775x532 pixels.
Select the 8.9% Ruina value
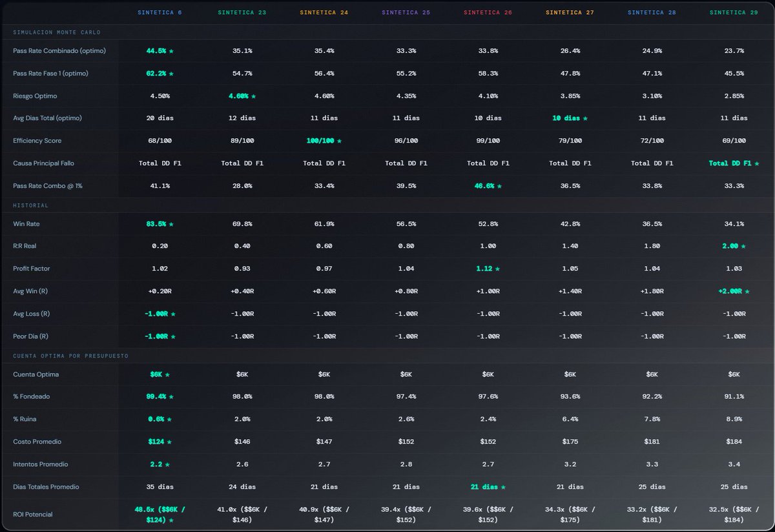pos(734,419)
